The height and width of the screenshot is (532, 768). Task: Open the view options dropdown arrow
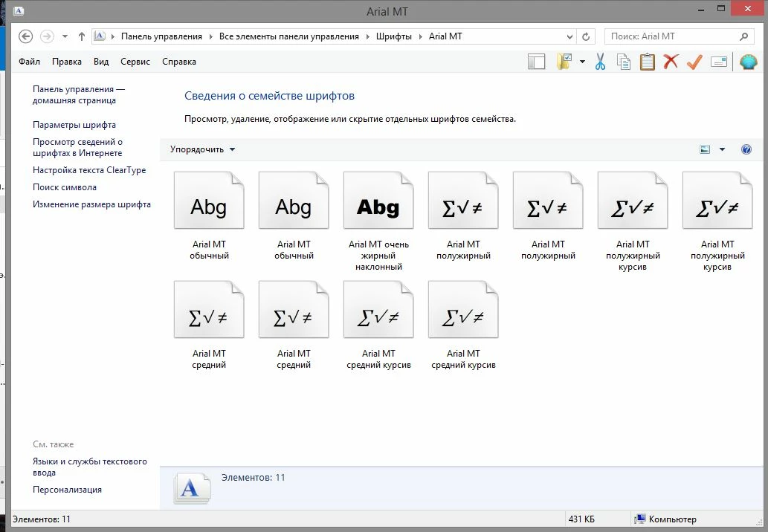(x=722, y=149)
